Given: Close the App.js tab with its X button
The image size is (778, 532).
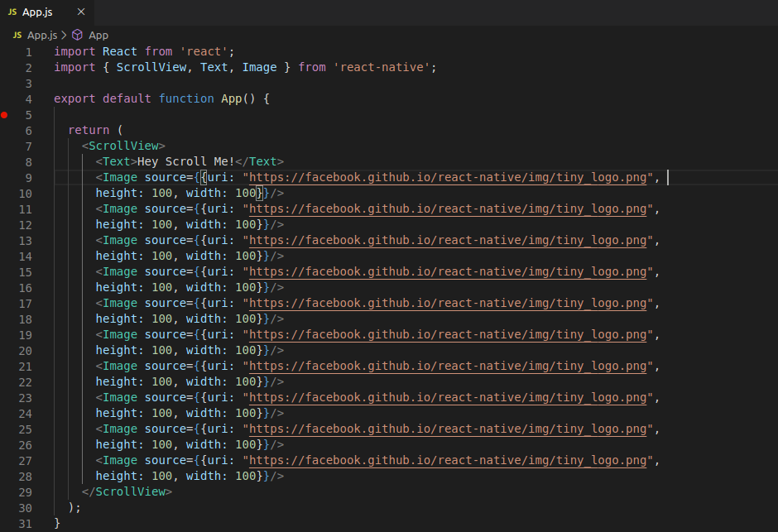Looking at the screenshot, I should pyautogui.click(x=80, y=12).
